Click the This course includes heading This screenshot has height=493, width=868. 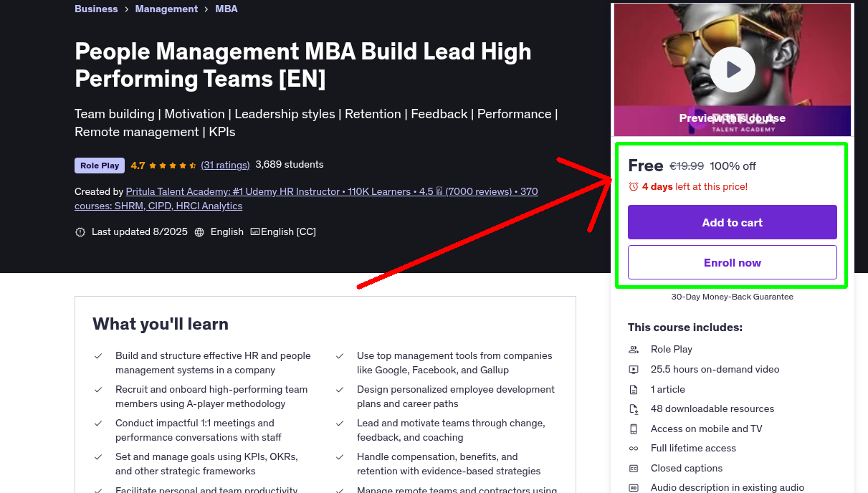click(x=685, y=327)
